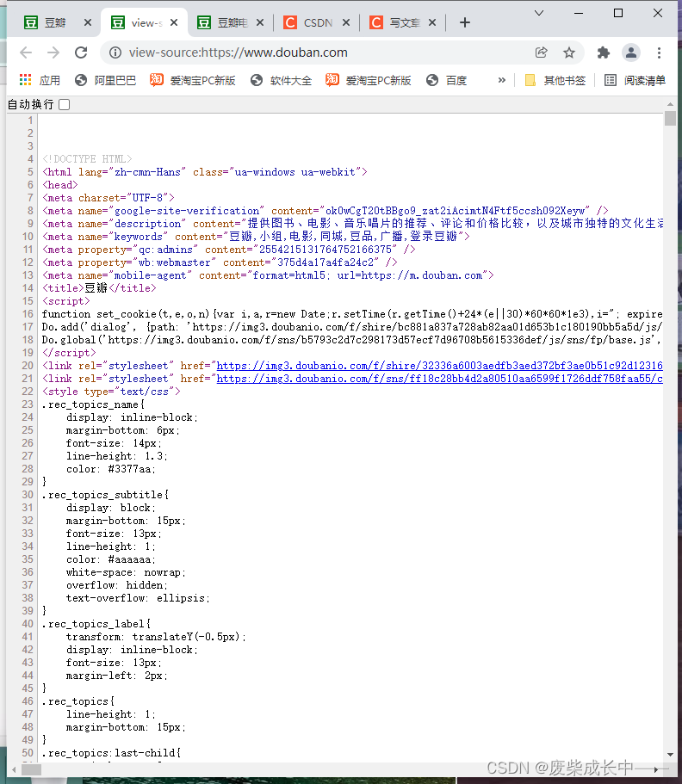The image size is (682, 784).
Task: Open the 百度 bookmark
Action: 447,80
